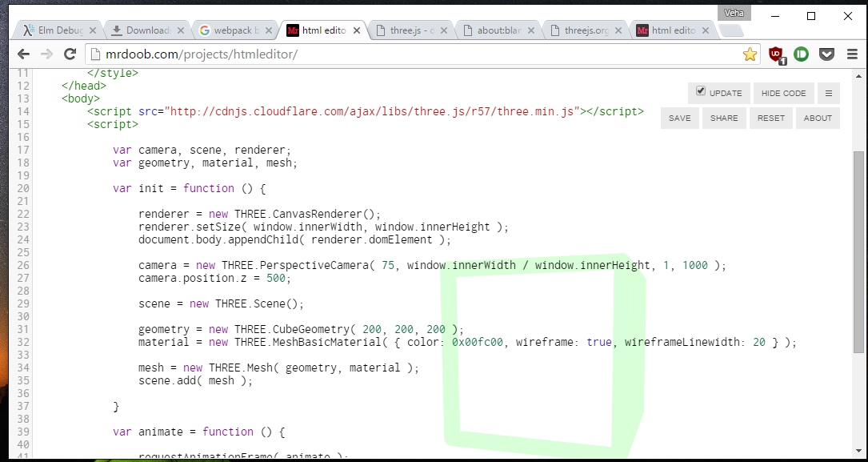
Task: Click 'CubeGeometry' on line 31
Action: point(311,330)
